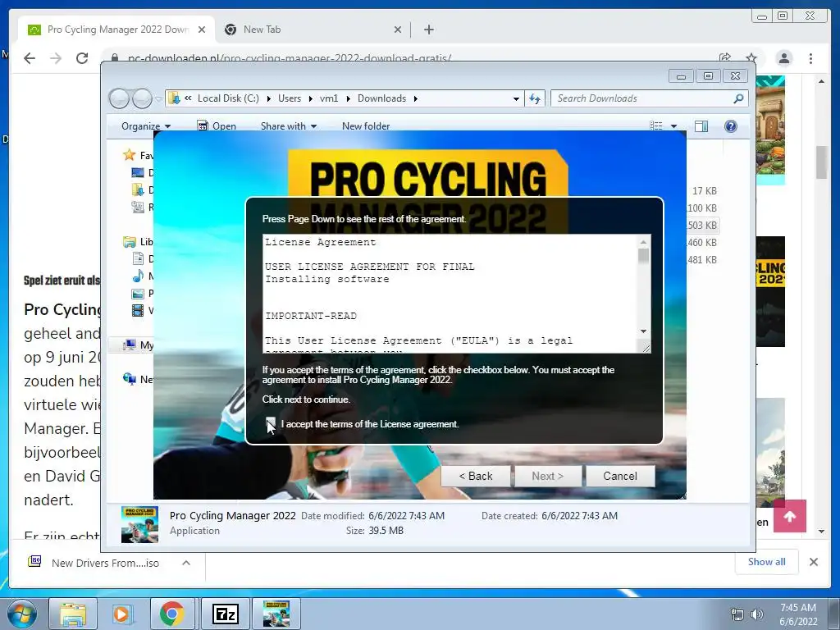This screenshot has height=630, width=840.
Task: Click the search magnifier icon in Explorer
Action: [738, 98]
